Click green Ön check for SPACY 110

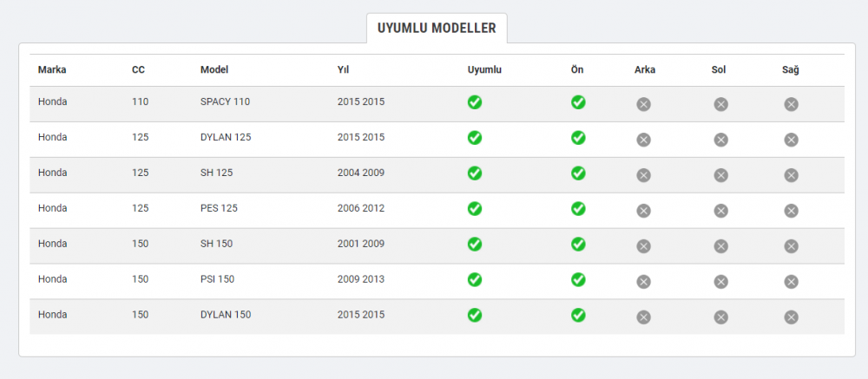[x=578, y=102]
